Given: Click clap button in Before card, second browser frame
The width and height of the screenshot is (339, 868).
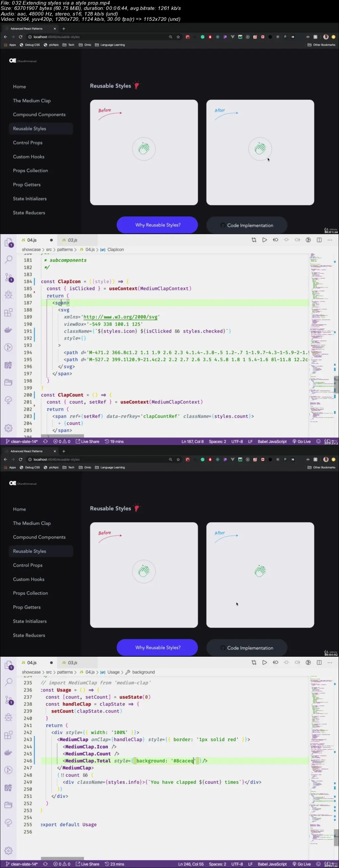Looking at the screenshot, I should pos(144,571).
